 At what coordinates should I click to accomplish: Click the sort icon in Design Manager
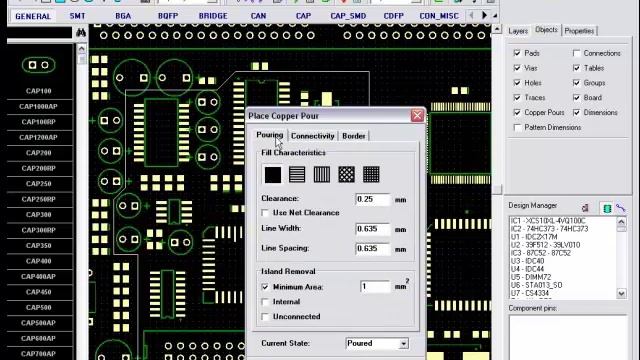[585, 208]
